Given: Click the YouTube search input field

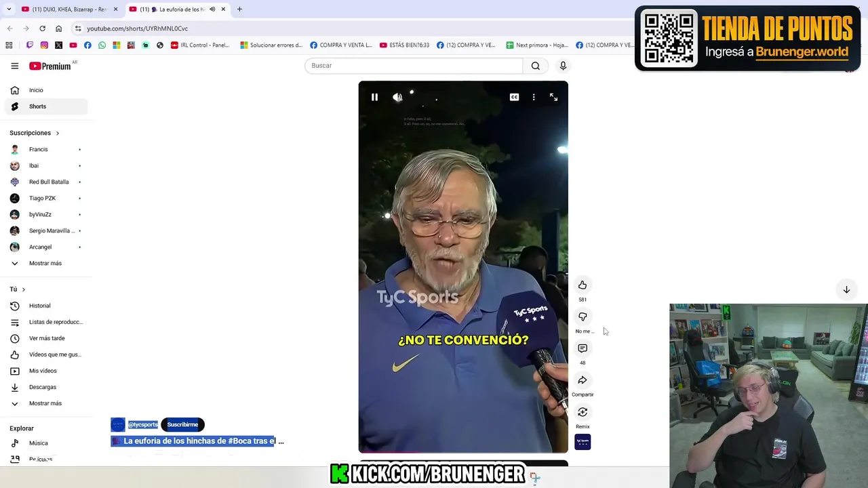Looking at the screenshot, I should click(x=414, y=66).
